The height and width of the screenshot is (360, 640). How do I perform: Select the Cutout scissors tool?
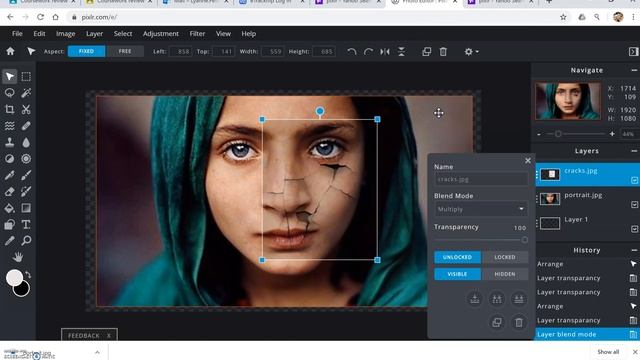26,109
